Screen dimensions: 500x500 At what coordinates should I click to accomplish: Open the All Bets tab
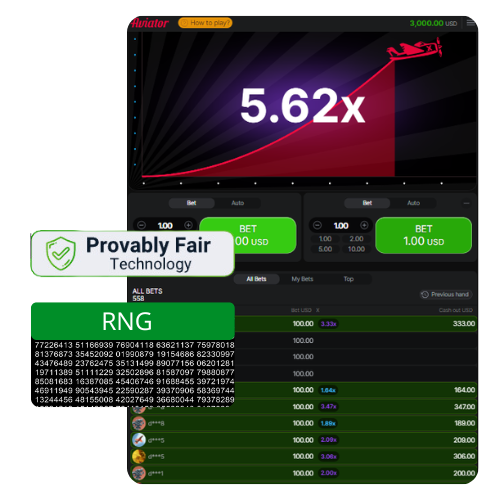tap(256, 279)
